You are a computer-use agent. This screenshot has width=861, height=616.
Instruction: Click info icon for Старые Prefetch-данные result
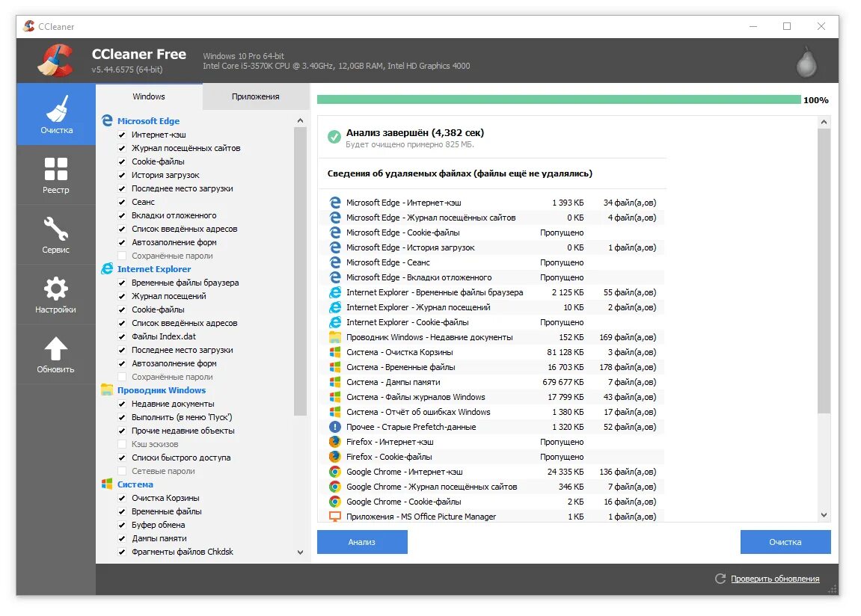(x=335, y=427)
